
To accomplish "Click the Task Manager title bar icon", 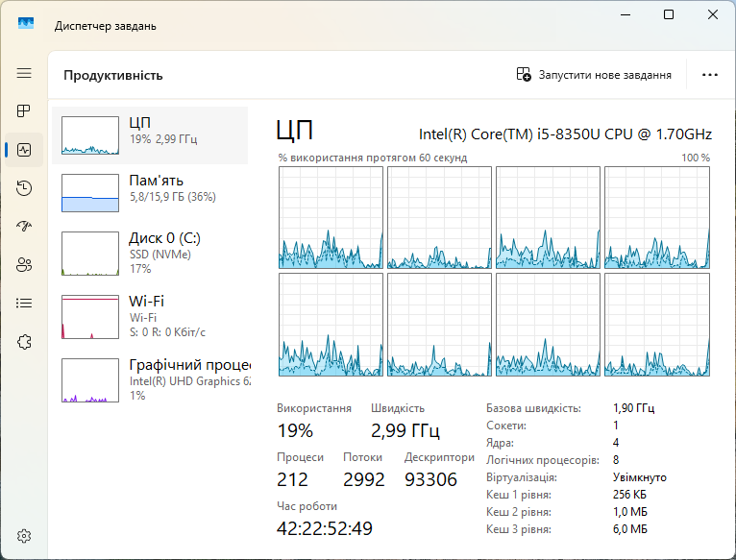I will pos(26,23).
